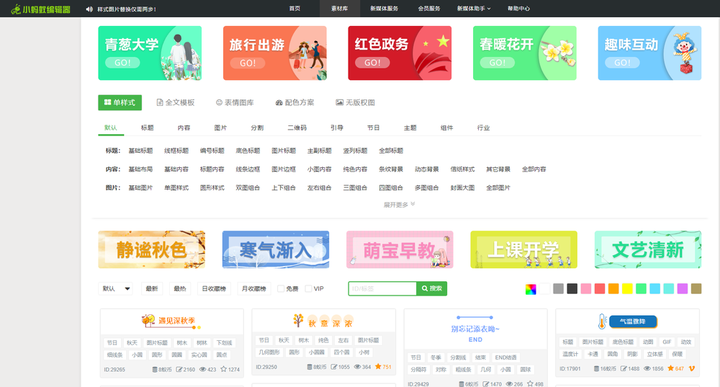The width and height of the screenshot is (720, 387).
Task: Switch to the 节日 category tab
Action: (x=373, y=128)
